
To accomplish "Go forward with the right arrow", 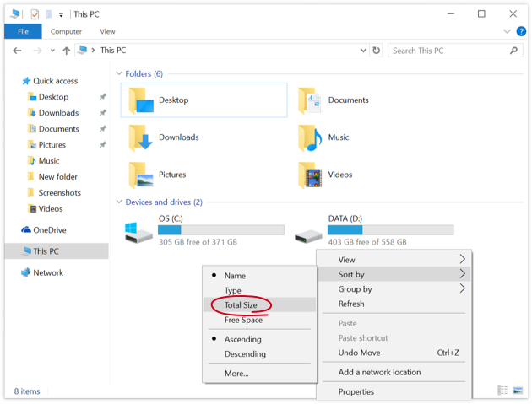I will 37,51.
